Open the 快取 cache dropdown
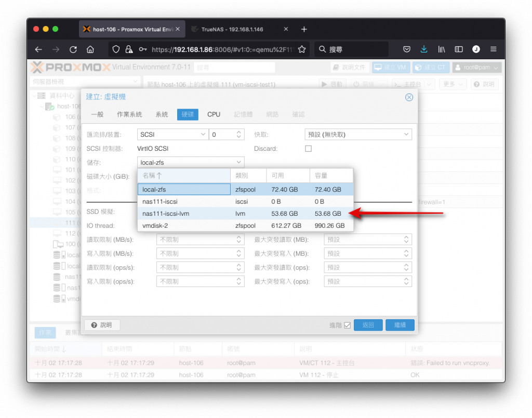This screenshot has height=418, width=532. [x=358, y=135]
